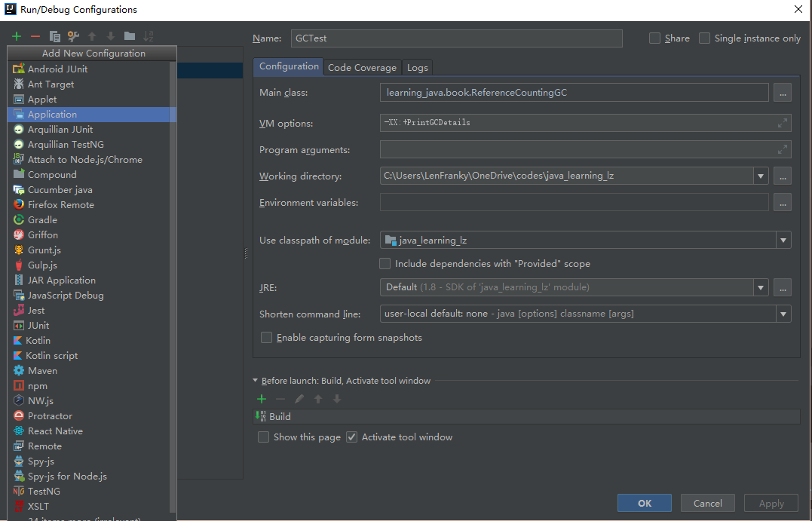Open the Shorten command line dropdown
The width and height of the screenshot is (812, 521).
coord(783,314)
